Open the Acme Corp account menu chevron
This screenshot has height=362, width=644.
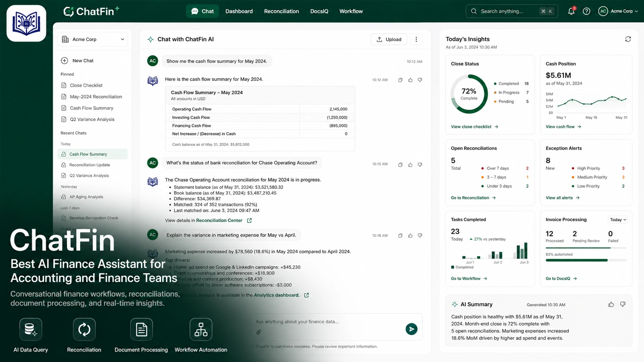point(636,11)
